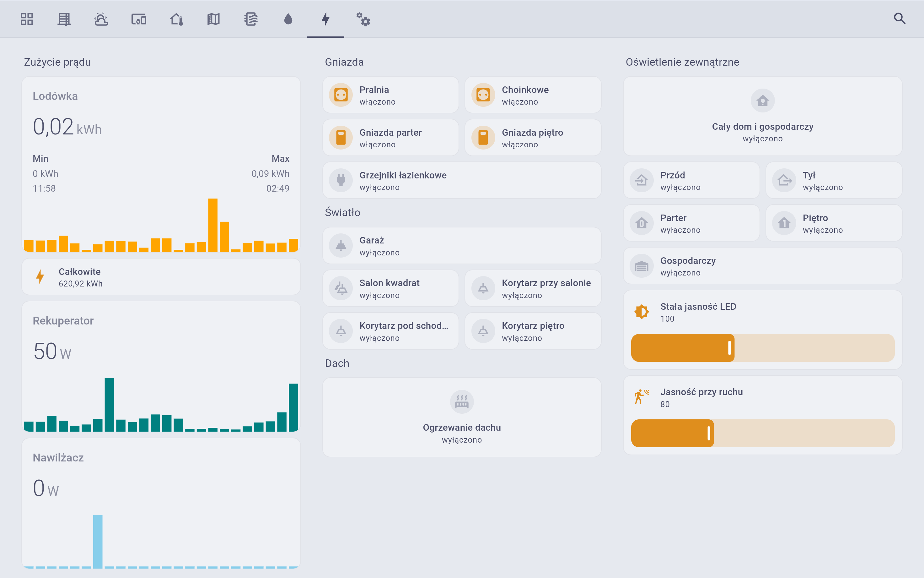Image resolution: width=924 pixels, height=578 pixels.
Task: Click the Zużycie prądu section heading
Action: 57,62
